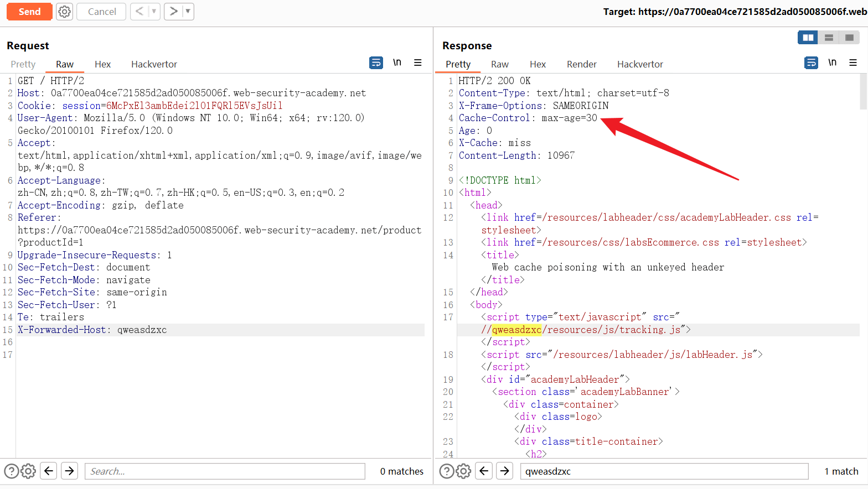Click the request Search input field
The height and width of the screenshot is (489, 868).
tap(225, 471)
